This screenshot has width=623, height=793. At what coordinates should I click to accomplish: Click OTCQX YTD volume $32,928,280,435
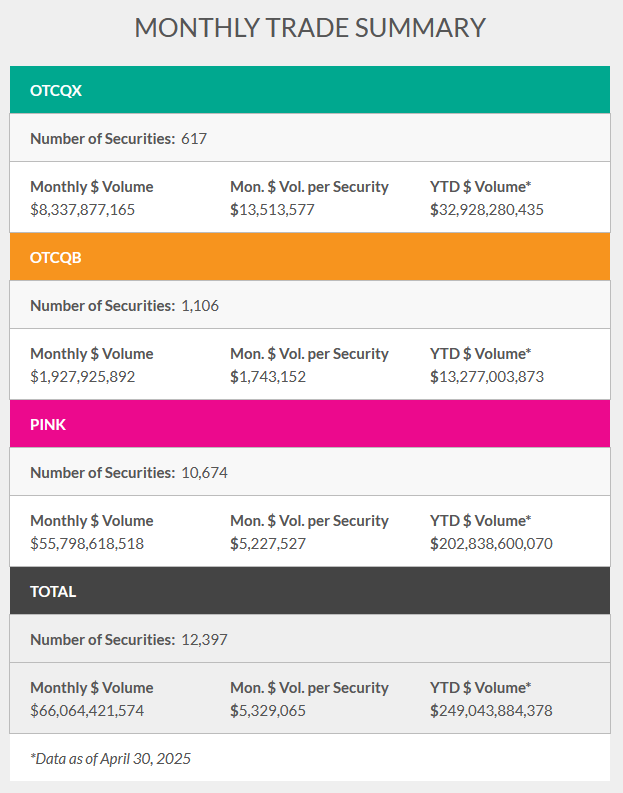pos(487,210)
